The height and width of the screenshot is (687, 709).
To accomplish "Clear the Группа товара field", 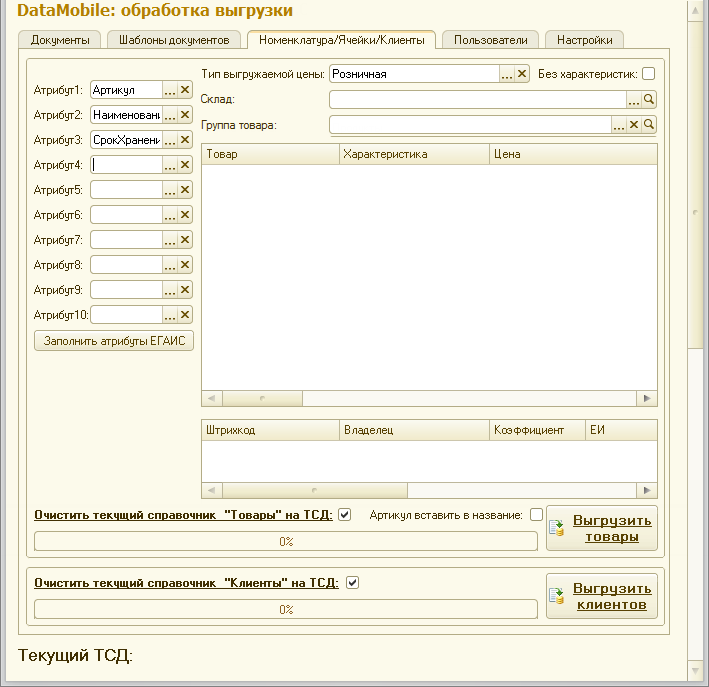I will [634, 124].
